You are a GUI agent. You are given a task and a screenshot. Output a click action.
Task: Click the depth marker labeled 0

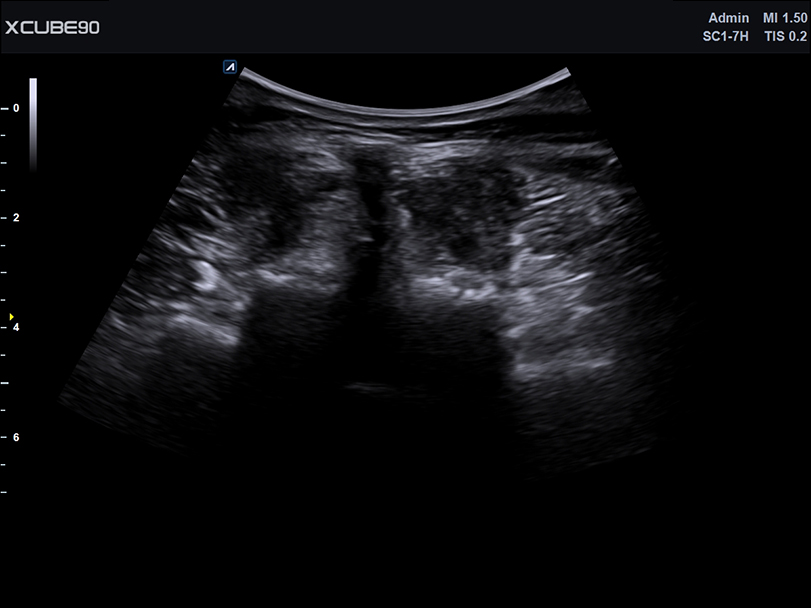point(16,105)
